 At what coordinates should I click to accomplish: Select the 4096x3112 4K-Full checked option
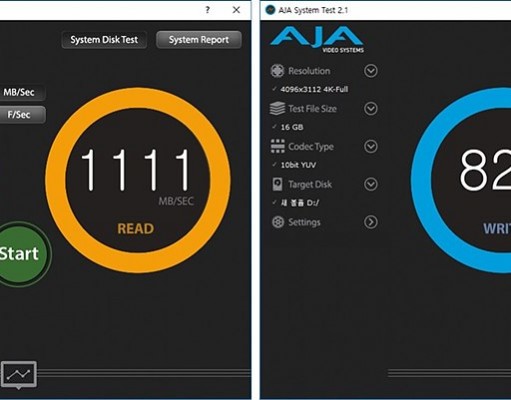311,89
